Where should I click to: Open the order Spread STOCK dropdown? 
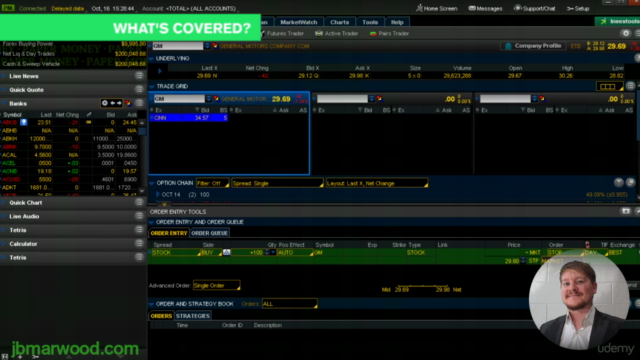coord(176,253)
